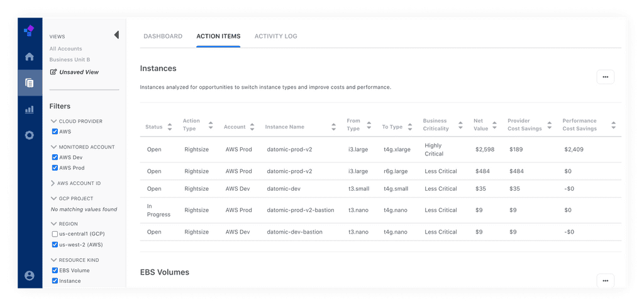The image size is (644, 306).
Task: Sort by the Status column arrows
Action: [x=169, y=127]
